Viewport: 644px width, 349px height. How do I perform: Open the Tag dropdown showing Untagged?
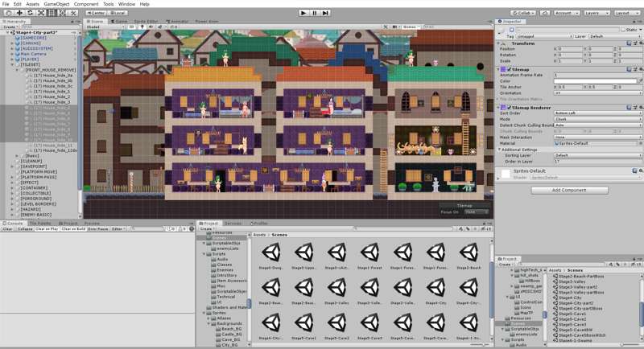point(544,36)
